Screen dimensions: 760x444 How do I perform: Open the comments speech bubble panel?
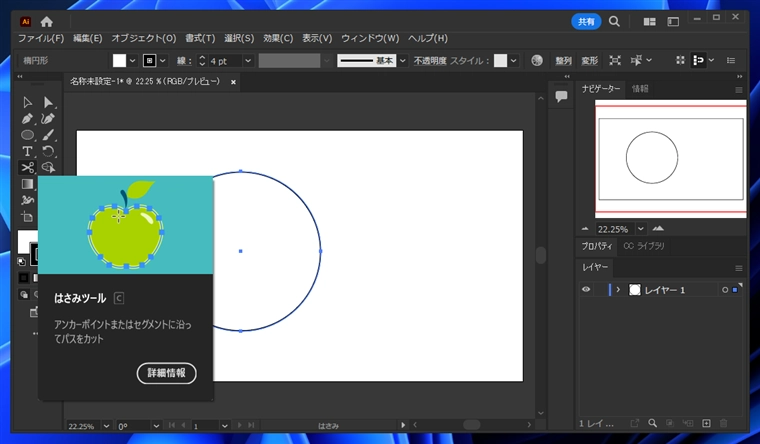[x=562, y=96]
